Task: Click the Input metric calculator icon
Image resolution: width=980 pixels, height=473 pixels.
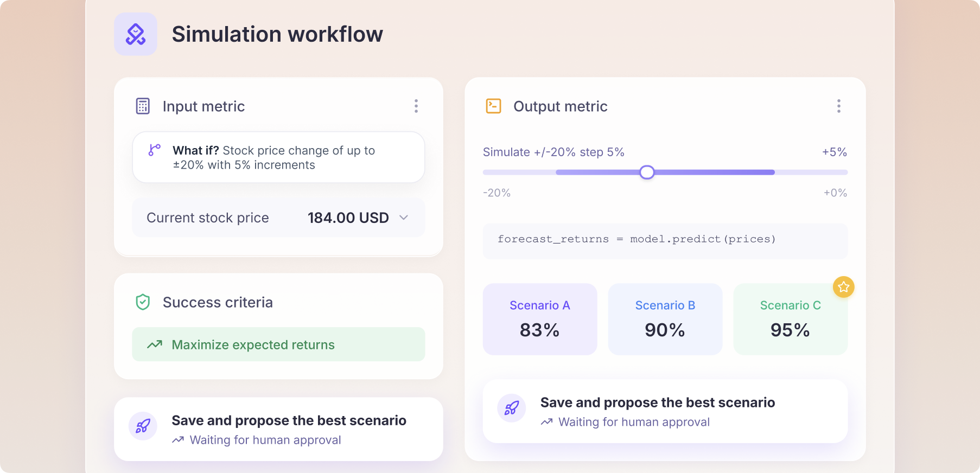Action: click(x=143, y=106)
